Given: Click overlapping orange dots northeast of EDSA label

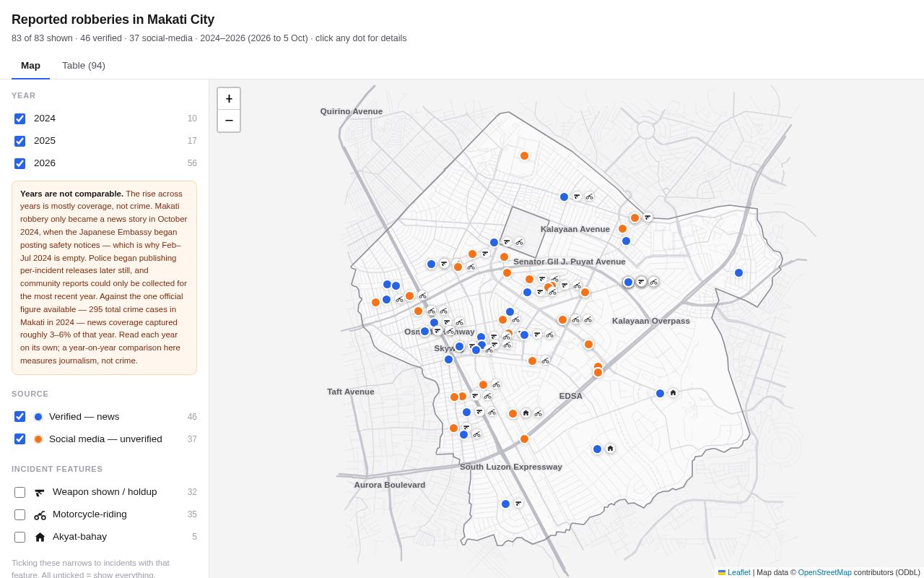Looking at the screenshot, I should (598, 370).
